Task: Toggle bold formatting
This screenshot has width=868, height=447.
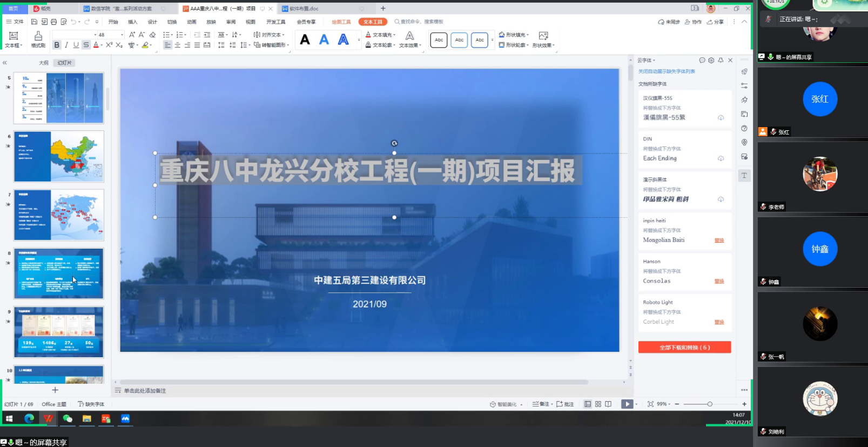Action: (57, 45)
